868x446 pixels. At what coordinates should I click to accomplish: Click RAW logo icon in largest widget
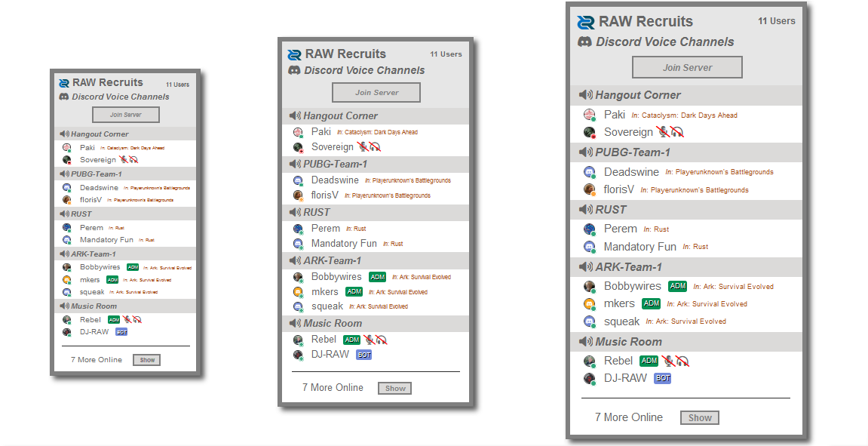pos(586,22)
